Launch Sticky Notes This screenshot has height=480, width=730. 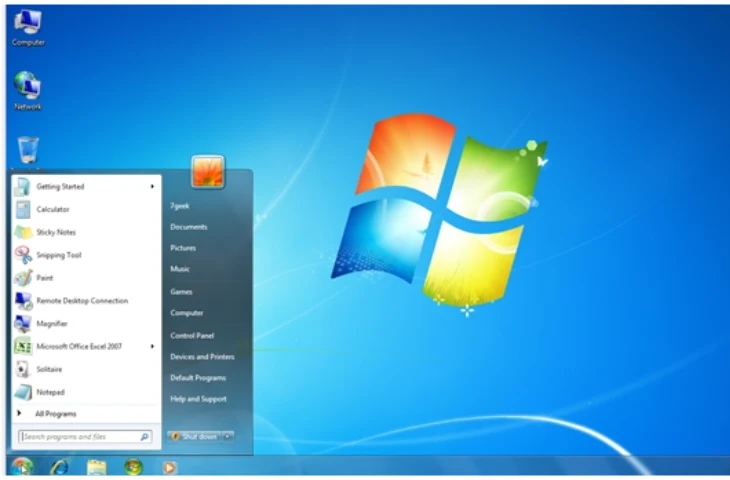54,232
